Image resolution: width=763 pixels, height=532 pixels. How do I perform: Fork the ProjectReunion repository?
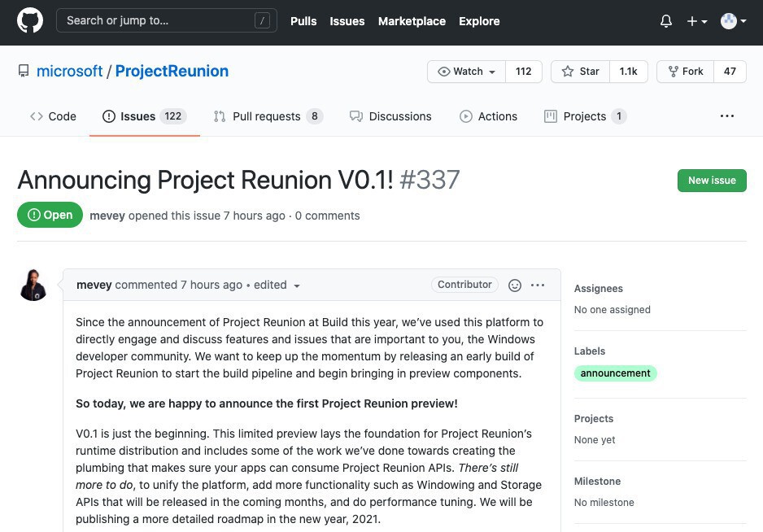686,72
